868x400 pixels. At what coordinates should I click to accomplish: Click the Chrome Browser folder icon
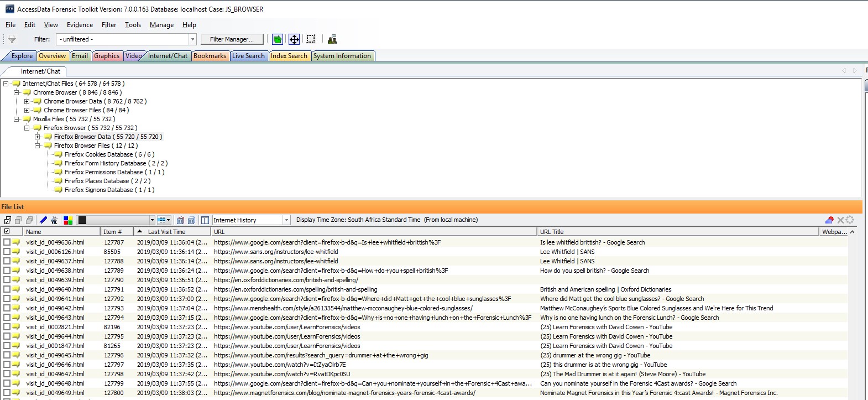pyautogui.click(x=27, y=92)
